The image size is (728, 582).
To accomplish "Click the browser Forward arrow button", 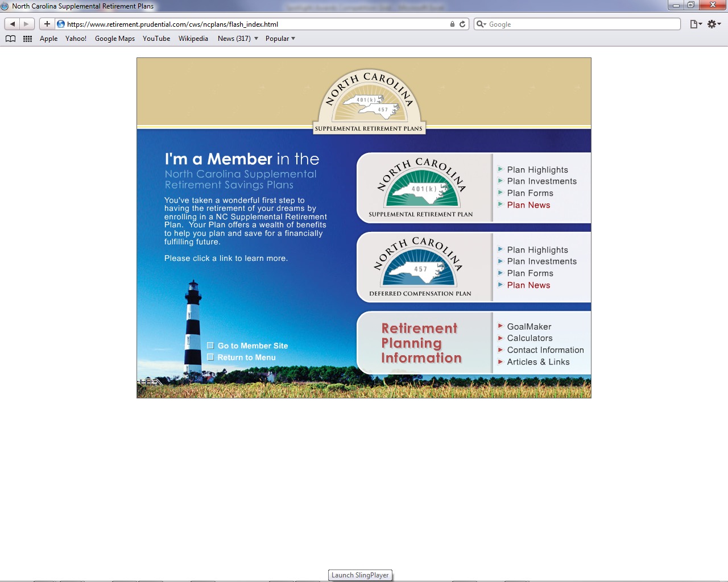I will (x=26, y=24).
